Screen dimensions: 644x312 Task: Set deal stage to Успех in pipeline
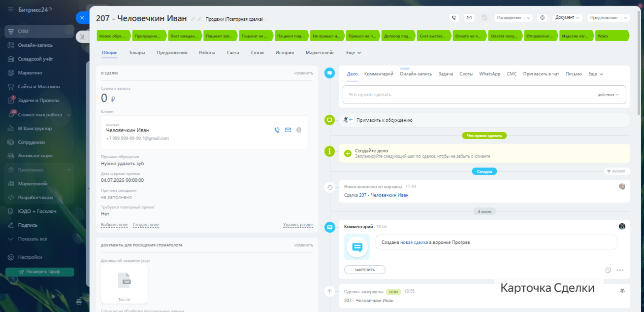pyautogui.click(x=612, y=36)
